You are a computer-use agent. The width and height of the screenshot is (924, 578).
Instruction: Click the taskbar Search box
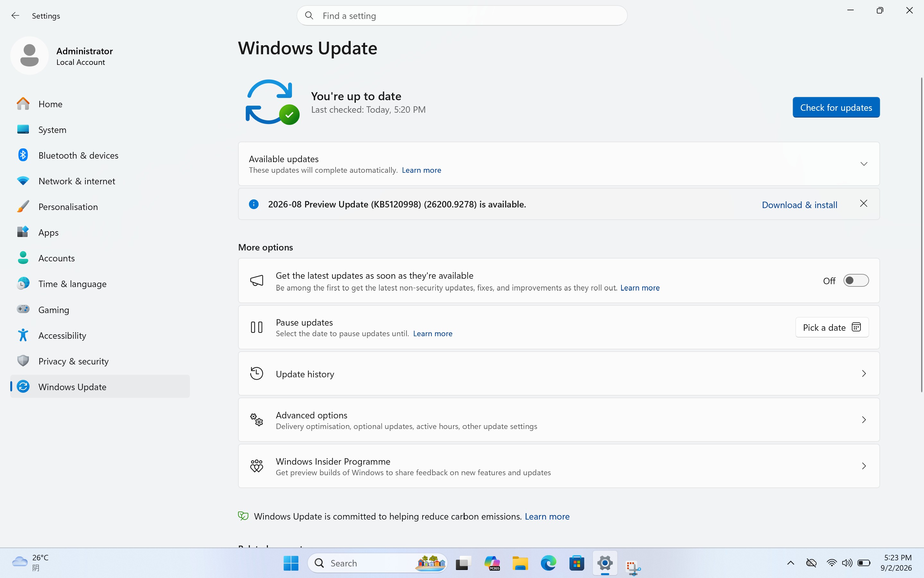(x=377, y=563)
